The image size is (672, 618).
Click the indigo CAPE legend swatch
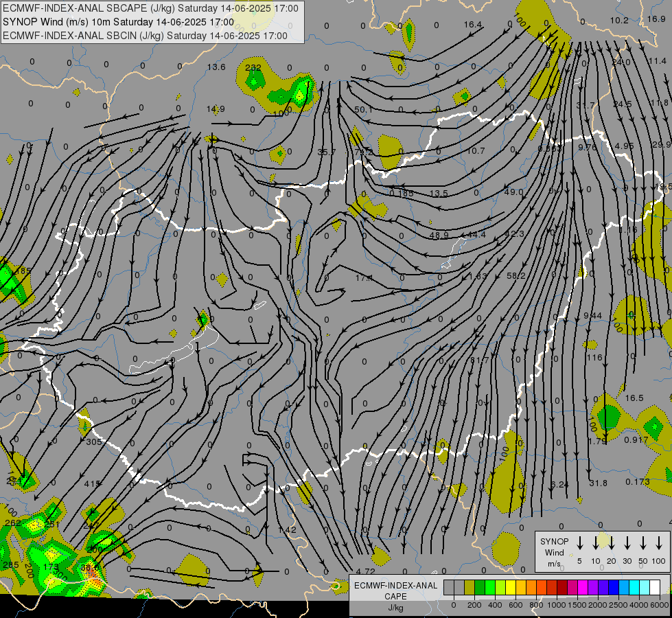tap(603, 588)
